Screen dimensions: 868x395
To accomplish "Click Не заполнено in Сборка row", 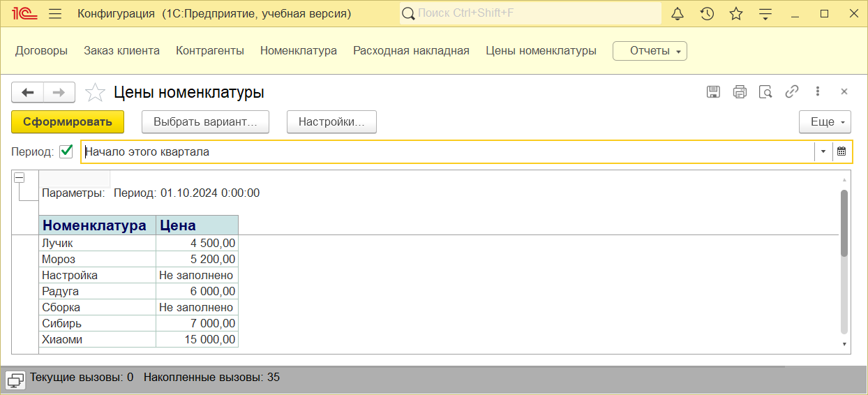I will (197, 307).
